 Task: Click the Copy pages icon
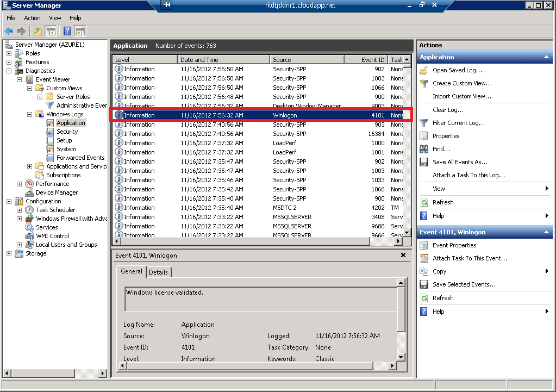coord(424,271)
